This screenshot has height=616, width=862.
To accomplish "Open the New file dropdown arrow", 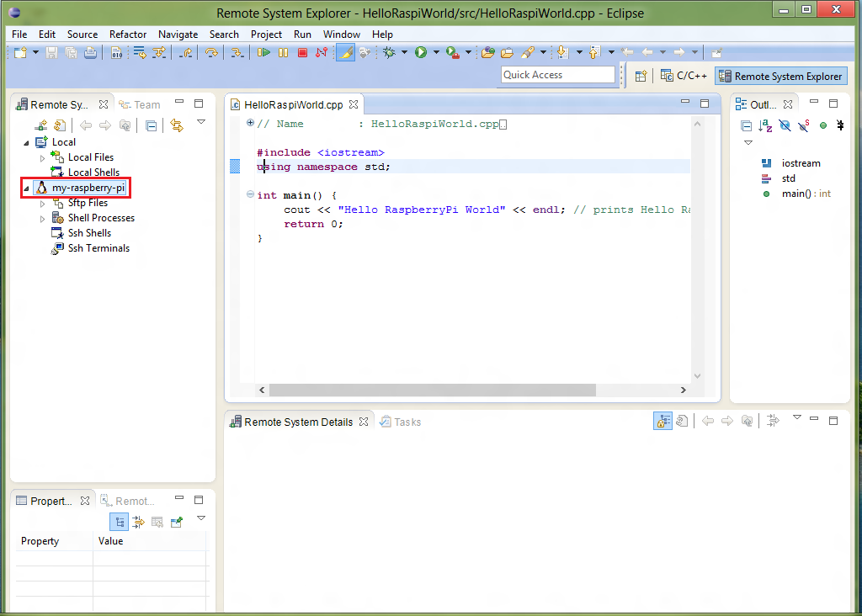I will (x=35, y=53).
